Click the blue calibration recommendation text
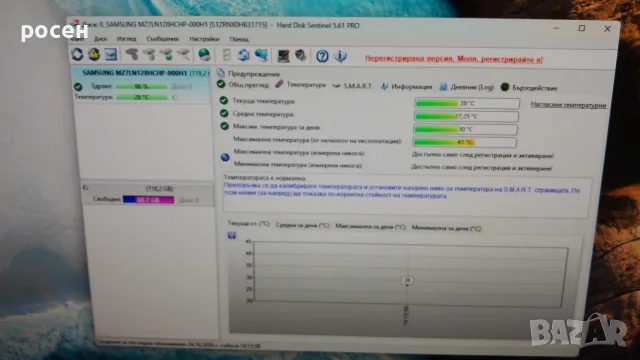 [402, 191]
